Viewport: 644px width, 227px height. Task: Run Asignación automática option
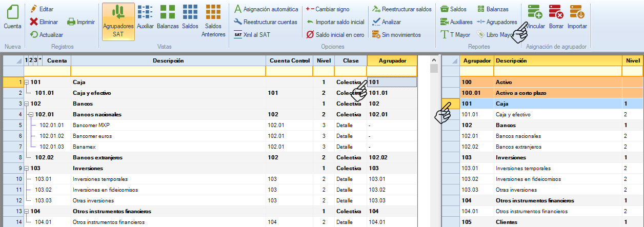click(266, 9)
